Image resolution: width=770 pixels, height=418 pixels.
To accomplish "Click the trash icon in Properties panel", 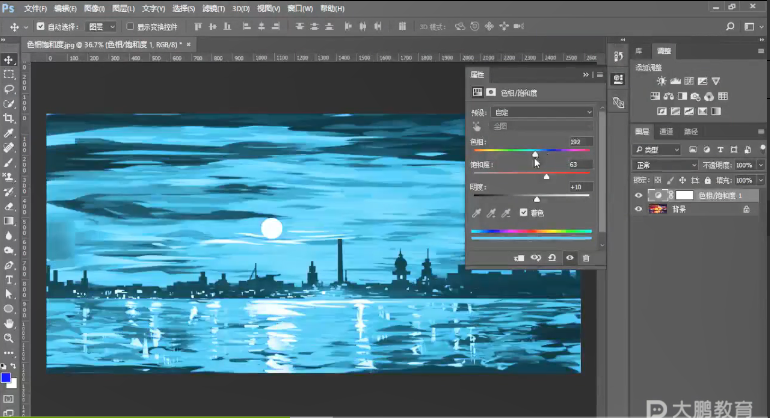I will click(x=586, y=258).
